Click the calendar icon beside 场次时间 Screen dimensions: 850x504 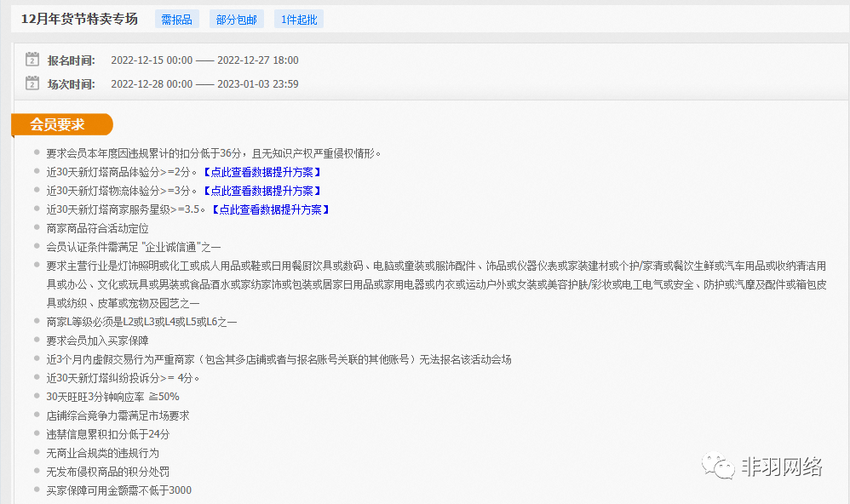pos(32,83)
